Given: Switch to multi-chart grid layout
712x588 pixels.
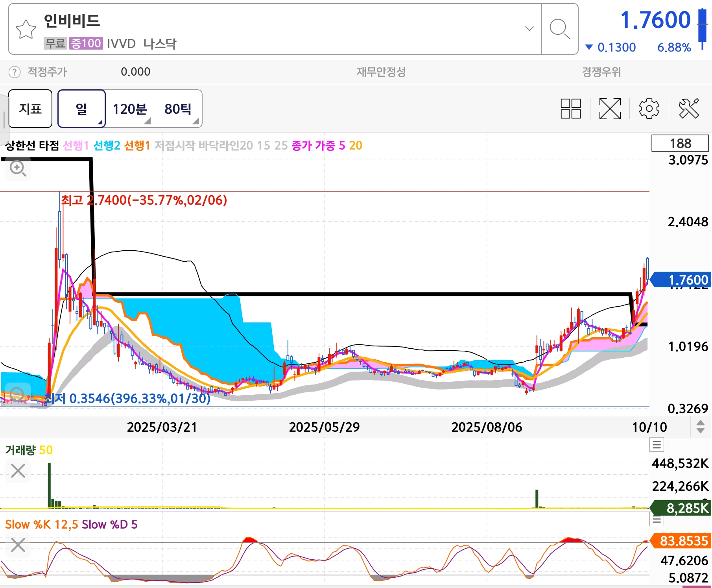Looking at the screenshot, I should (x=571, y=109).
